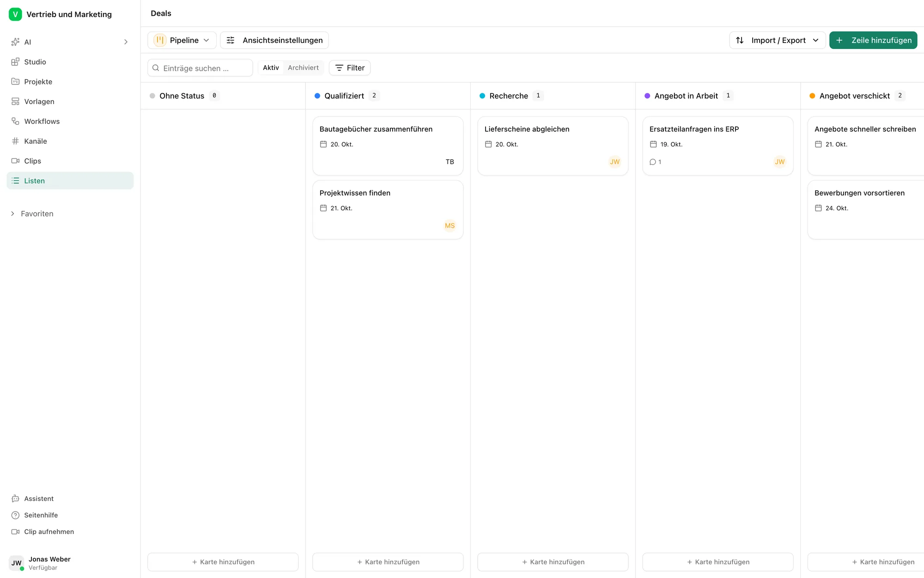Click the Filter lines icon
The height and width of the screenshot is (578, 924).
[339, 68]
